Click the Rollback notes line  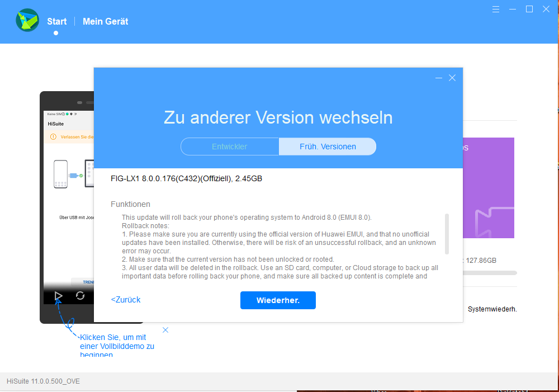pos(145,226)
